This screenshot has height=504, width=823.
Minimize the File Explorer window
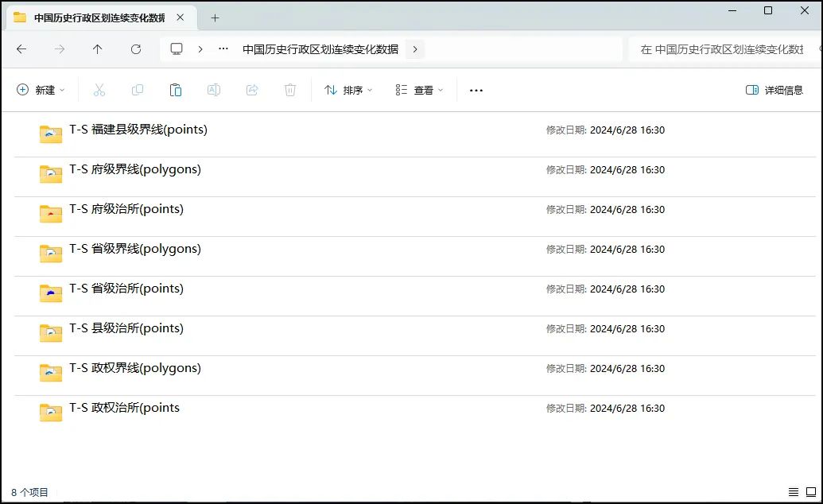click(x=732, y=10)
